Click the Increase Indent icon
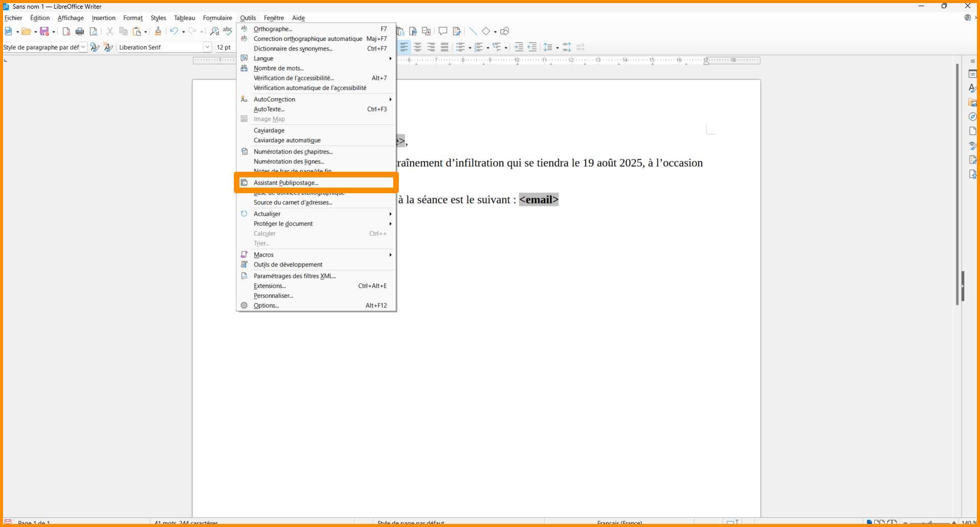 [518, 47]
